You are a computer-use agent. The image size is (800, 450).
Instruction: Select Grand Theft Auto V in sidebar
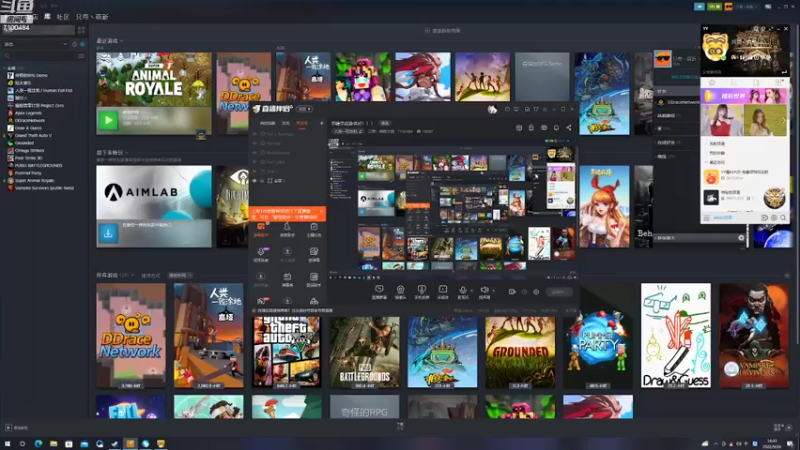pos(33,136)
